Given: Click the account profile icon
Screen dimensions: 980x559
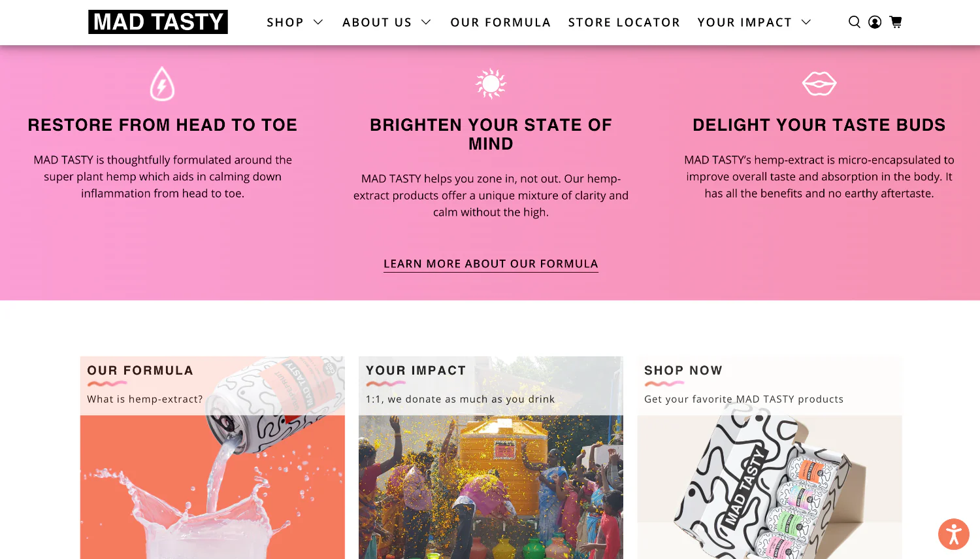Looking at the screenshot, I should coord(875,22).
